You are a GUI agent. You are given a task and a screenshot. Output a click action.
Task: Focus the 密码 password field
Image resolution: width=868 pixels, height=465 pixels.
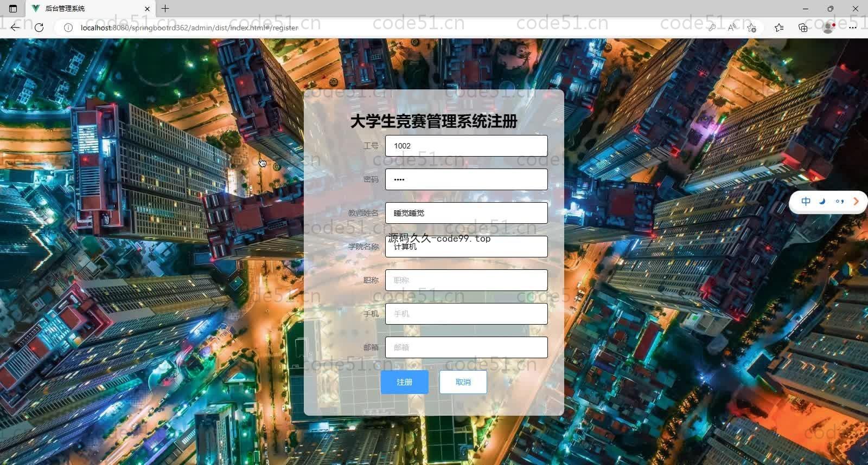[x=467, y=179]
